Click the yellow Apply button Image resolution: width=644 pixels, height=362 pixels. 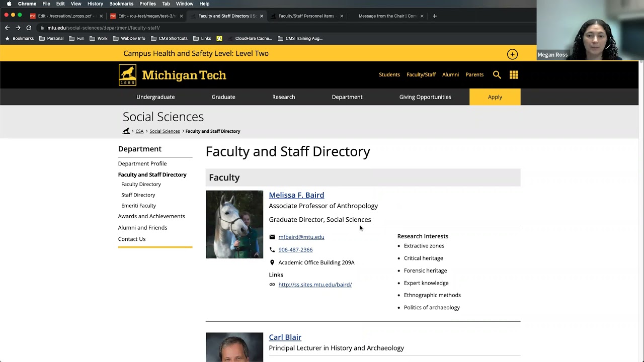[x=495, y=97]
